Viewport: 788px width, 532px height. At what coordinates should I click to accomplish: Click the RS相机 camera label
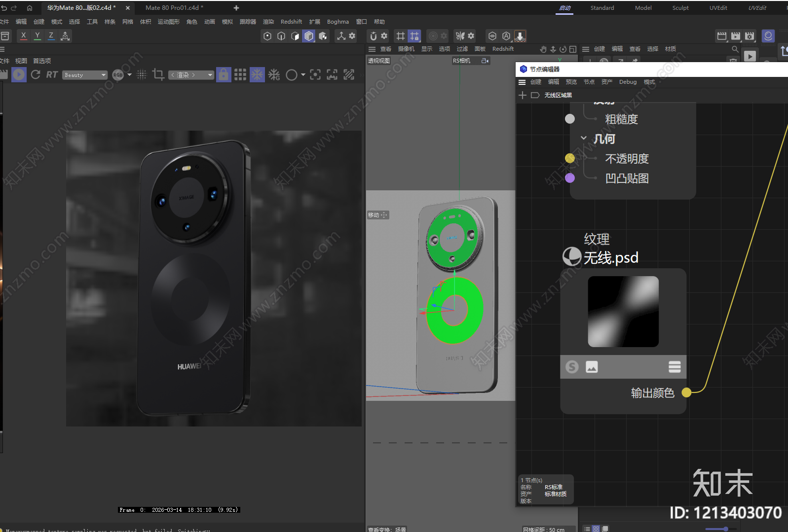click(462, 61)
